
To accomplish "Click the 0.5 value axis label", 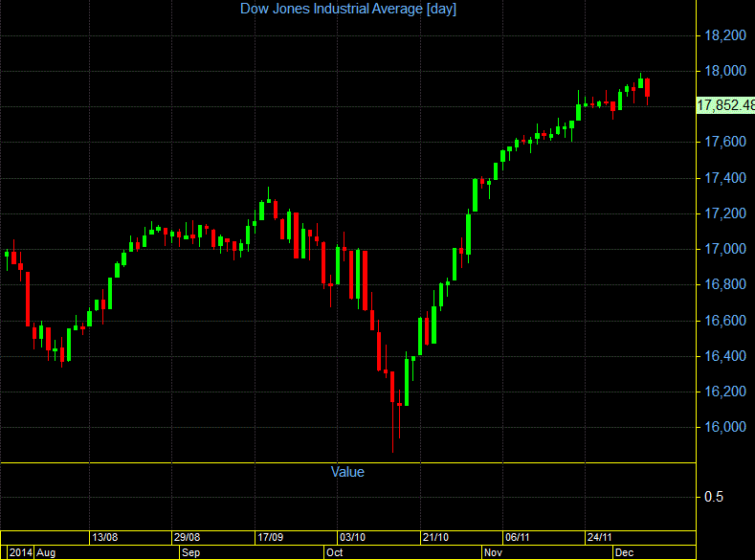I will point(714,497).
